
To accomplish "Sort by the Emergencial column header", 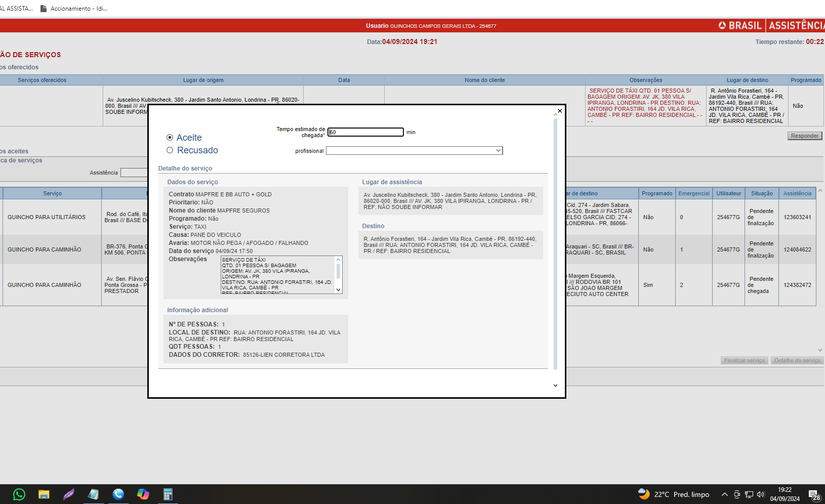I will coord(693,193).
